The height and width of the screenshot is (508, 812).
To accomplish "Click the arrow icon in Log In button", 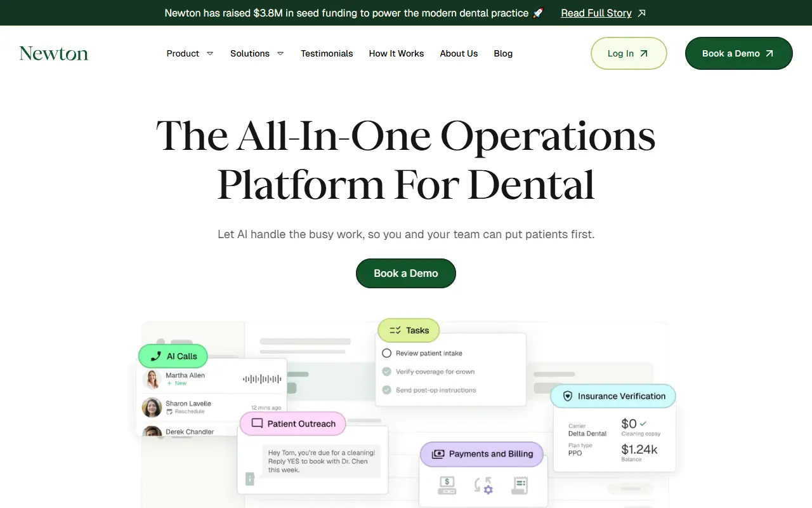I will tap(644, 53).
